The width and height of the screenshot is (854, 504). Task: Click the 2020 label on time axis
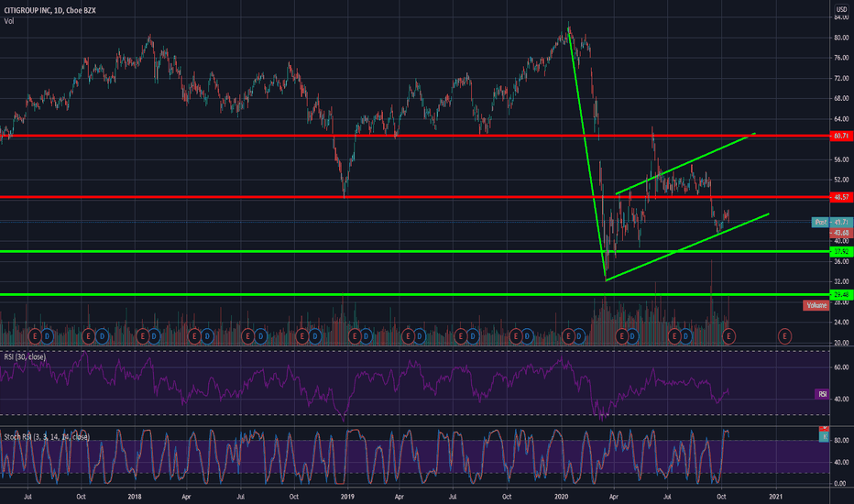561,497
